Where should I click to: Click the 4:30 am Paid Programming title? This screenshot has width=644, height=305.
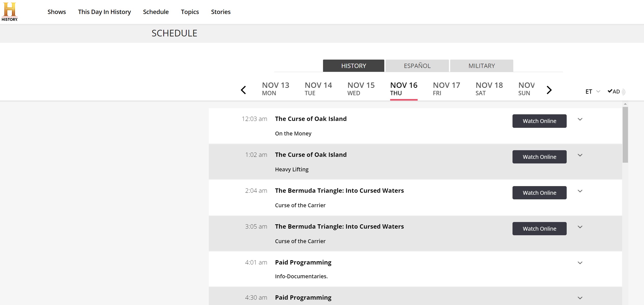pos(303,298)
